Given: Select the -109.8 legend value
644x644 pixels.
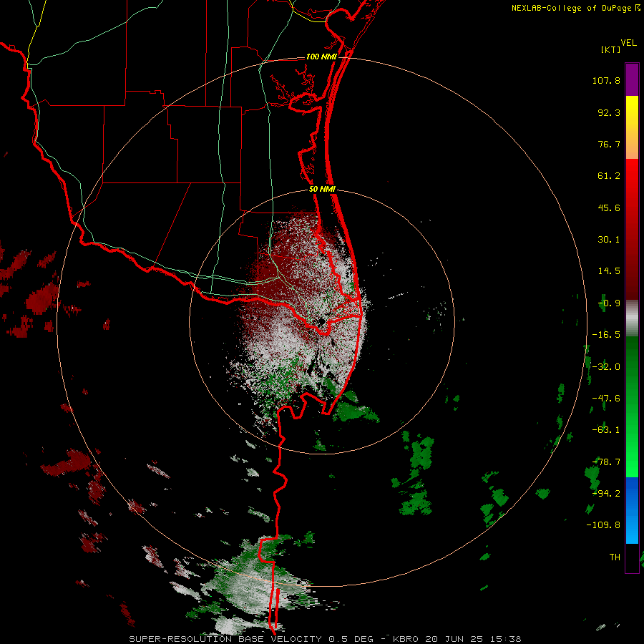Looking at the screenshot, I should point(603,525).
